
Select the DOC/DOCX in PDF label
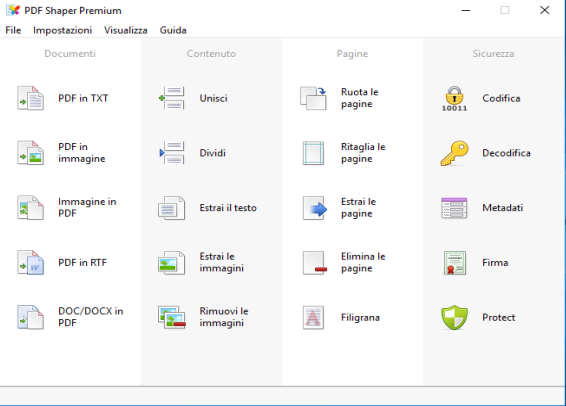[x=91, y=317]
